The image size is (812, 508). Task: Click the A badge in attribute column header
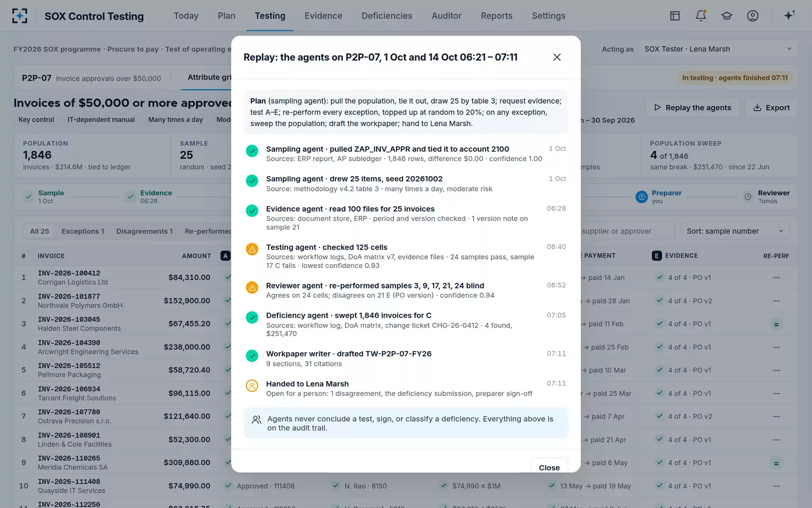click(226, 256)
